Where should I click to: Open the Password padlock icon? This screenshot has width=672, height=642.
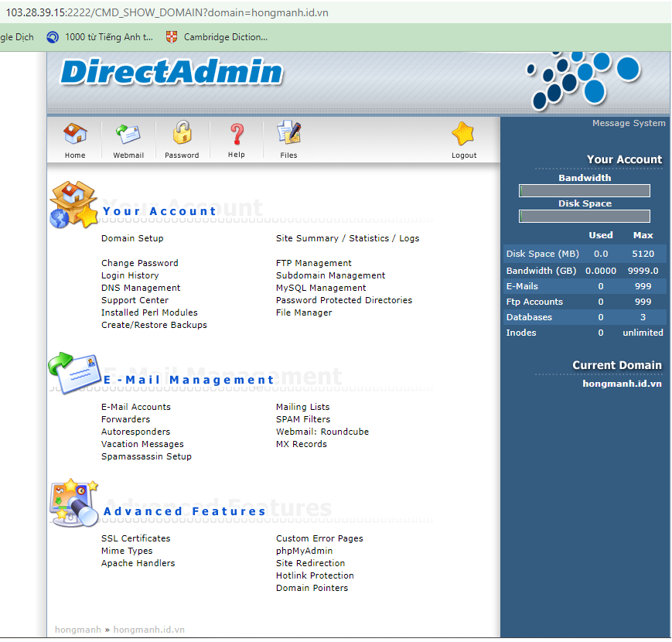pos(182,132)
